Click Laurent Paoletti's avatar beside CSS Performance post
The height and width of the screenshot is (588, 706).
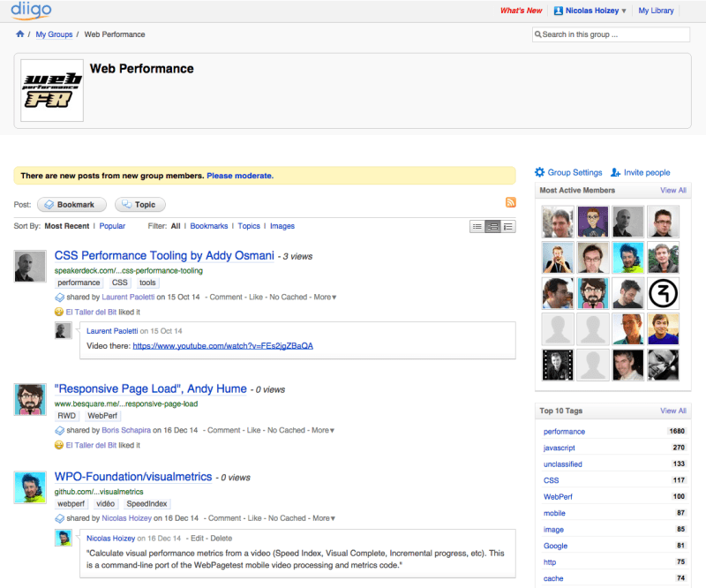point(30,267)
